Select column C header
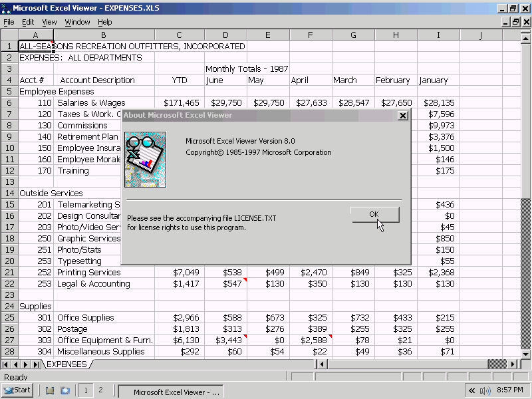This screenshot has width=532, height=399. [x=180, y=35]
